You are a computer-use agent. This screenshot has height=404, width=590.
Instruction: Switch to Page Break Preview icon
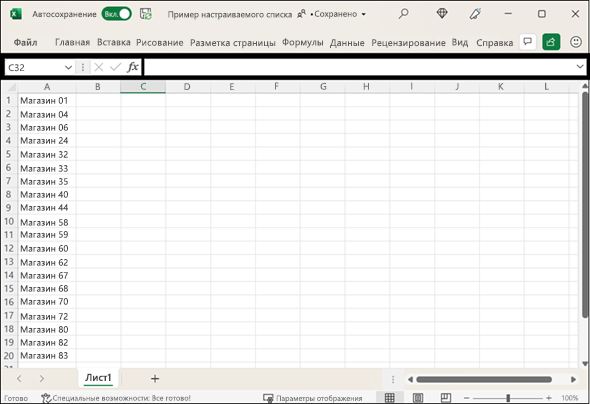tap(446, 398)
